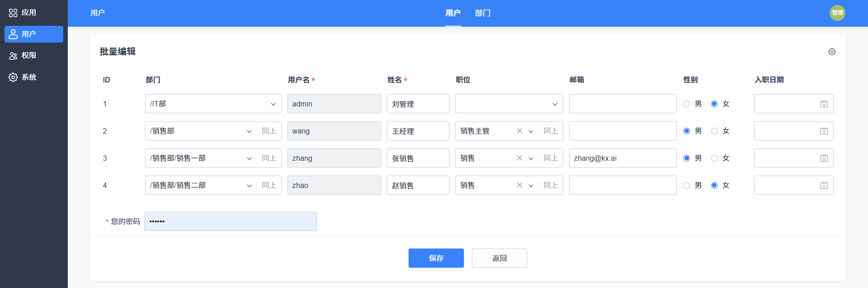Open 应用 from sidebar icon
This screenshot has width=868, height=288.
coord(13,13)
